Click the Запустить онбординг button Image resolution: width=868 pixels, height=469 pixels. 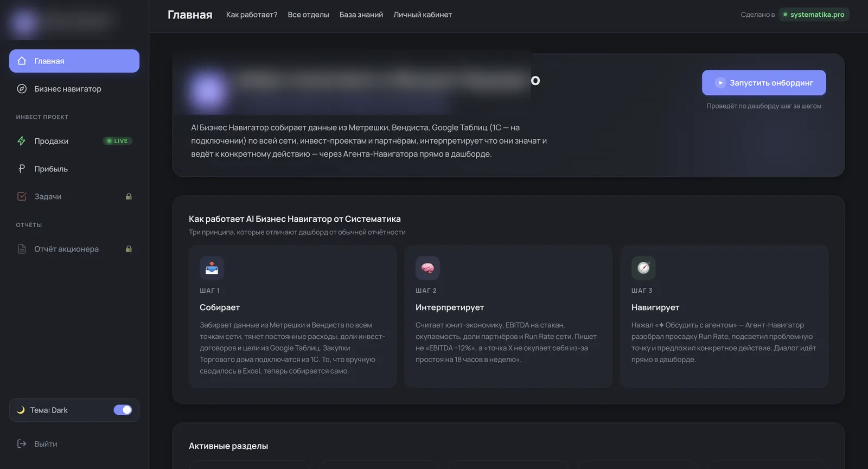coord(764,82)
